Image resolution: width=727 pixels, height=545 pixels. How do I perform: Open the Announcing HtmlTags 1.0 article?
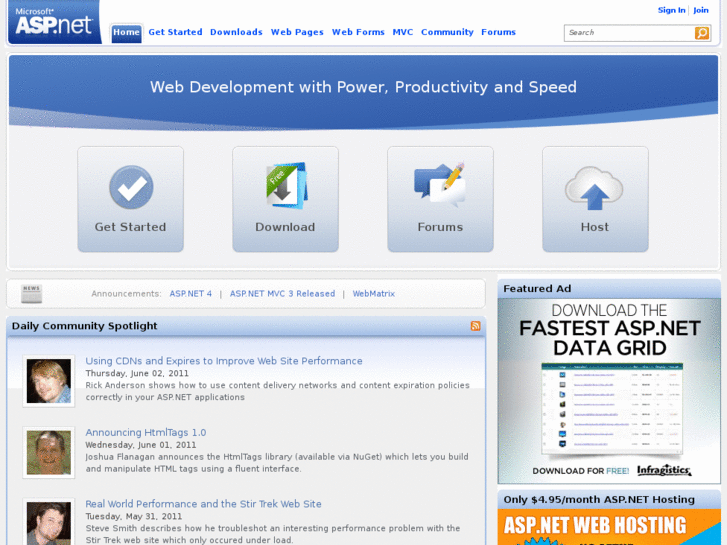(x=146, y=432)
